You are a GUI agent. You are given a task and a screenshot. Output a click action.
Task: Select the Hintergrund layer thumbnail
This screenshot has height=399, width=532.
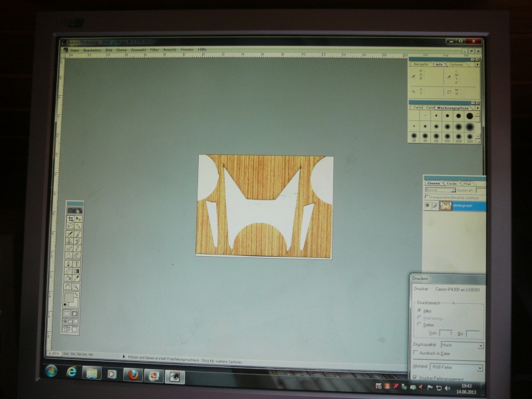pyautogui.click(x=446, y=206)
